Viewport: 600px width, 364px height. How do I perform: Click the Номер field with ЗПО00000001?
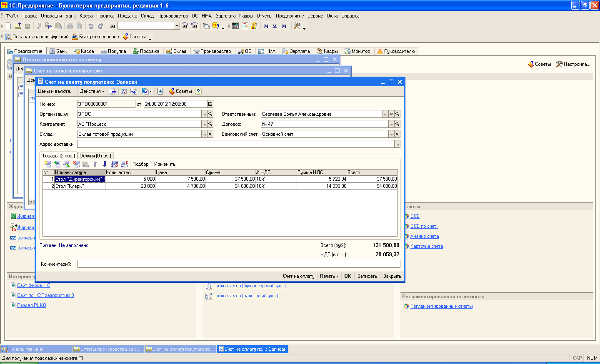(x=106, y=104)
